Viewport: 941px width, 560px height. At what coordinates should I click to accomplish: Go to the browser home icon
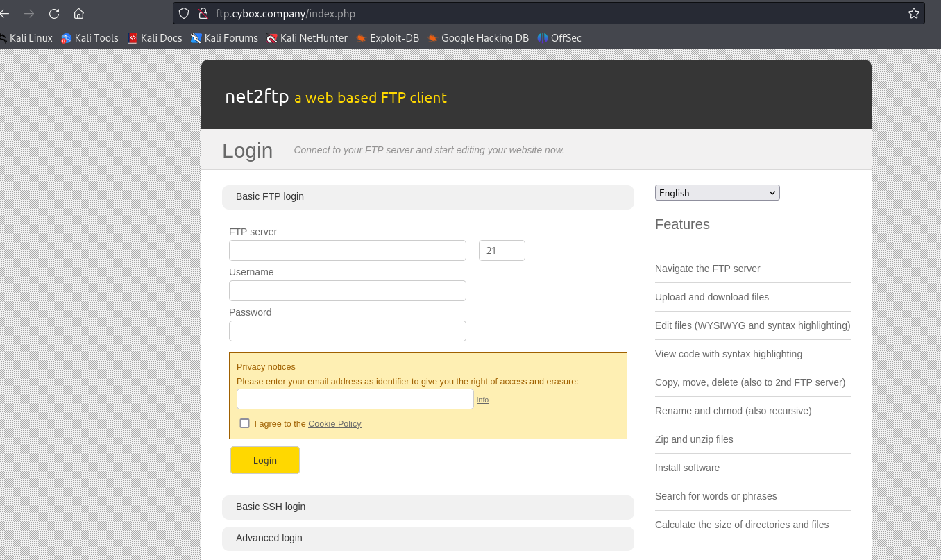(x=78, y=13)
